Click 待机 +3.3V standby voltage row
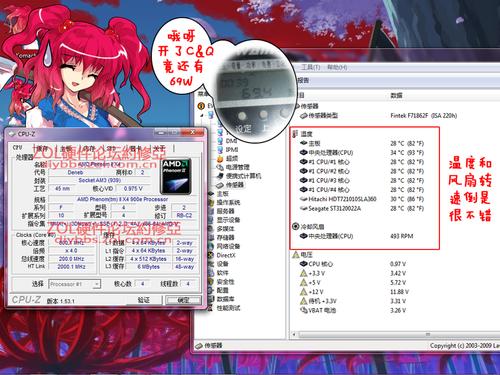The width and height of the screenshot is (500, 375). coord(353,301)
